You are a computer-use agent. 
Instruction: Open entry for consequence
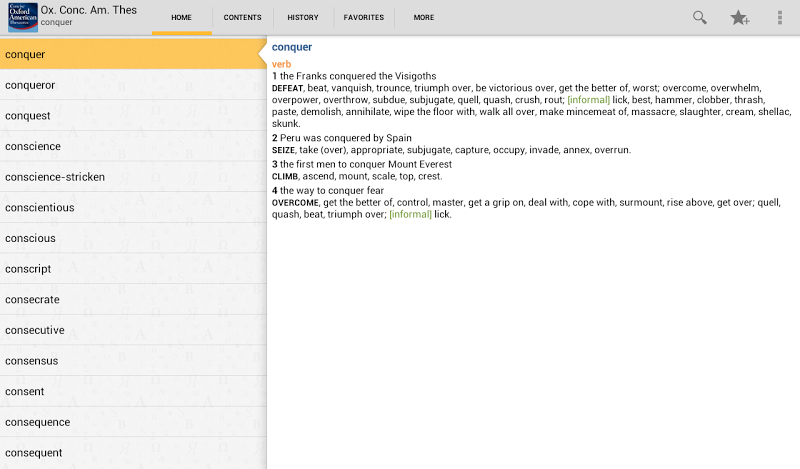coord(133,422)
